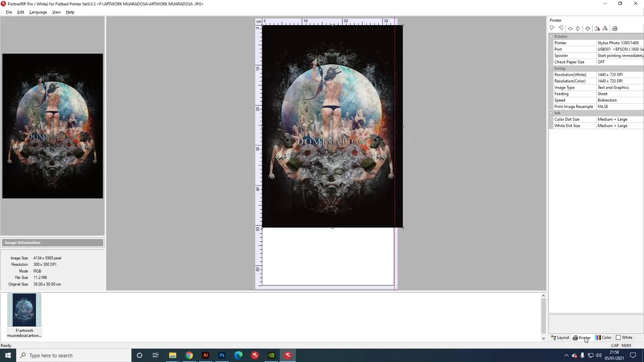Collapse the Setup property group
This screenshot has width=644, height=362.
tap(551, 68)
